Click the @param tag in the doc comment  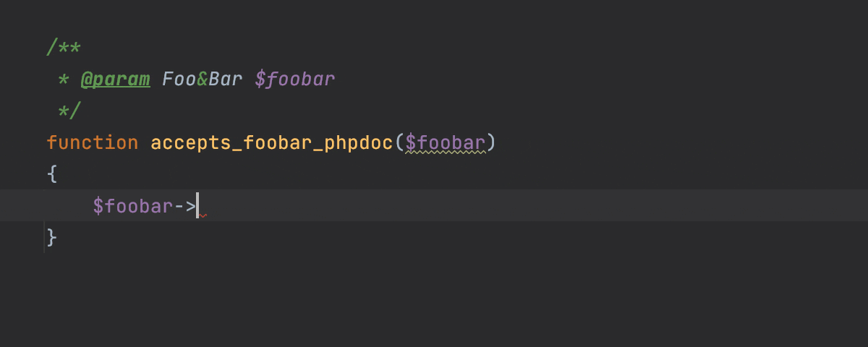click(115, 79)
